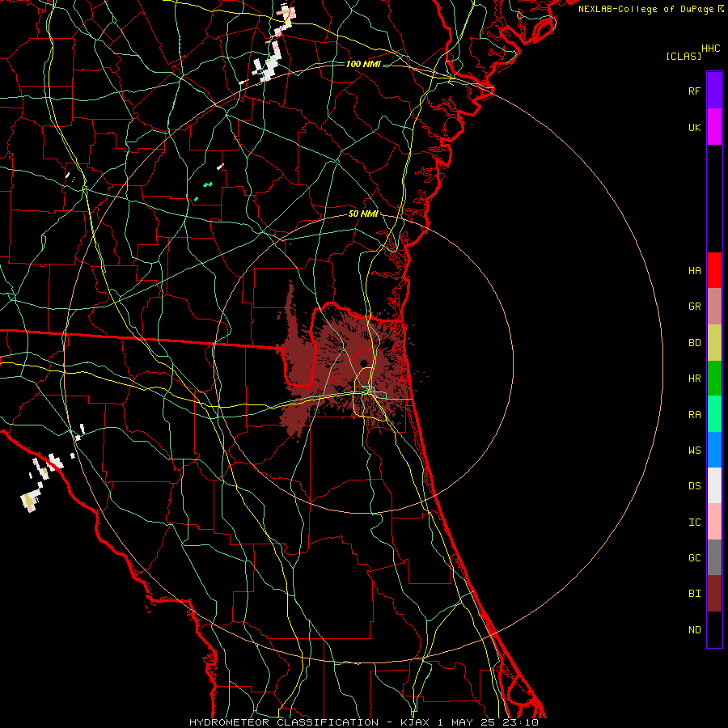Click the IC legend label
Screen dimensions: 728x728
pos(695,523)
